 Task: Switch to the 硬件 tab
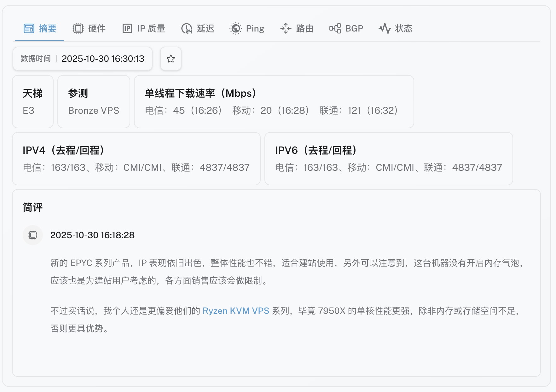pos(89,28)
